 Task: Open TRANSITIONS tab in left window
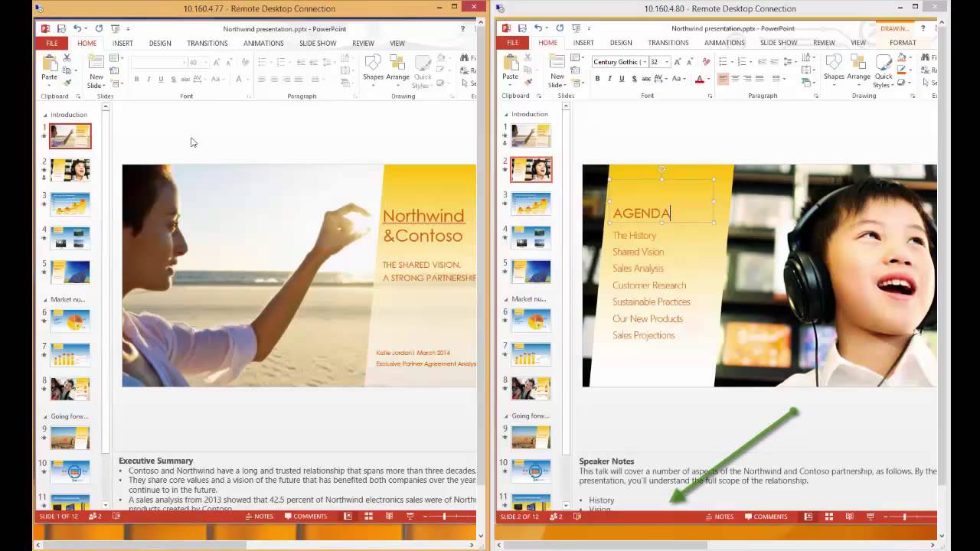click(x=207, y=43)
